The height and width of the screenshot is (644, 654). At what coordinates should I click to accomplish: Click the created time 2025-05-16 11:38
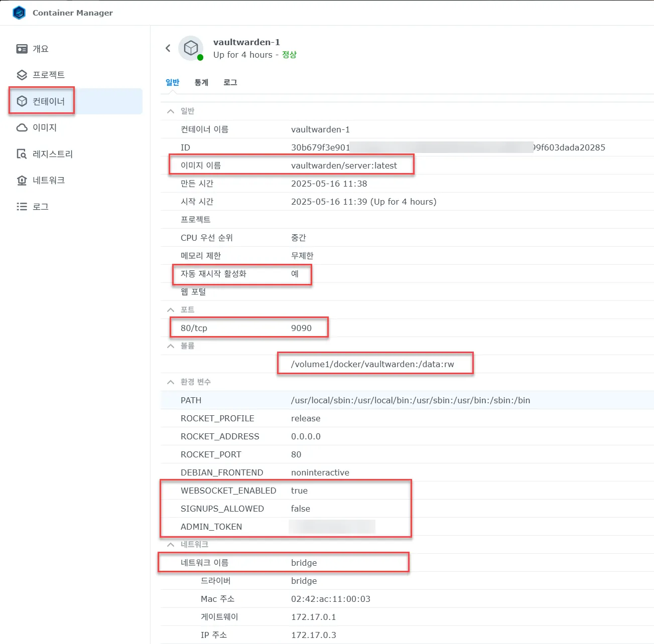point(329,184)
